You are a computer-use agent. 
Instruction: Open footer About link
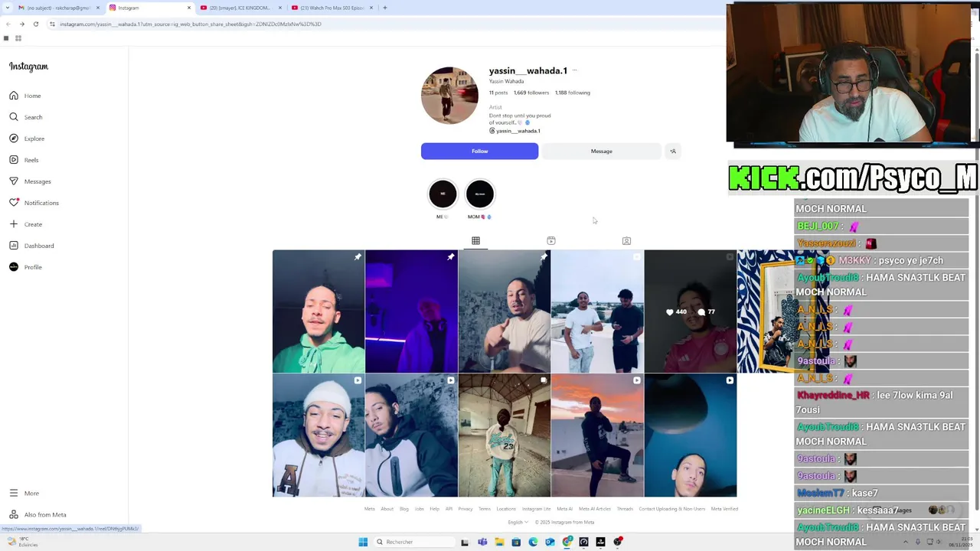pyautogui.click(x=387, y=509)
